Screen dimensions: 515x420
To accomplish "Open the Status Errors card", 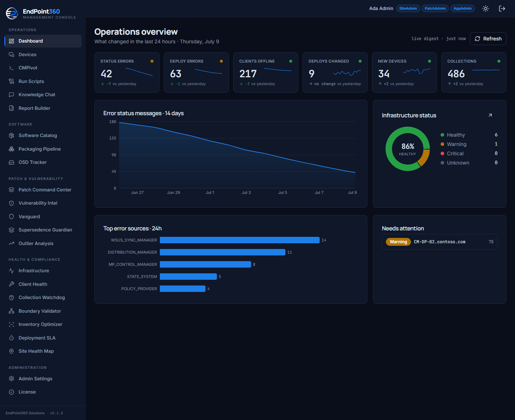I will click(x=127, y=73).
